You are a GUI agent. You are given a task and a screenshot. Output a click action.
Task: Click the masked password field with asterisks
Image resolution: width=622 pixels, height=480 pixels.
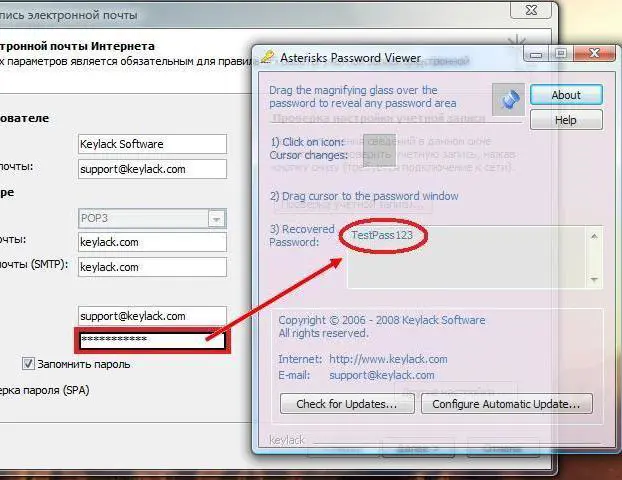tap(152, 340)
